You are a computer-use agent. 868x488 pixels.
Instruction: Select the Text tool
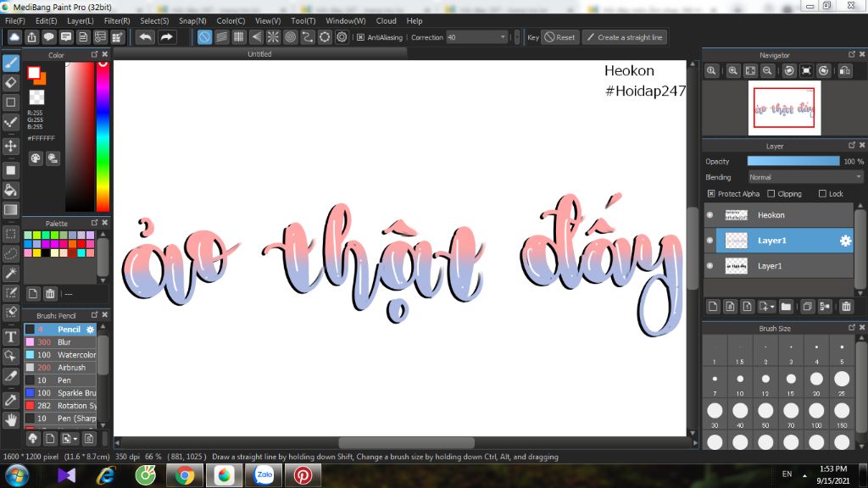(10, 336)
